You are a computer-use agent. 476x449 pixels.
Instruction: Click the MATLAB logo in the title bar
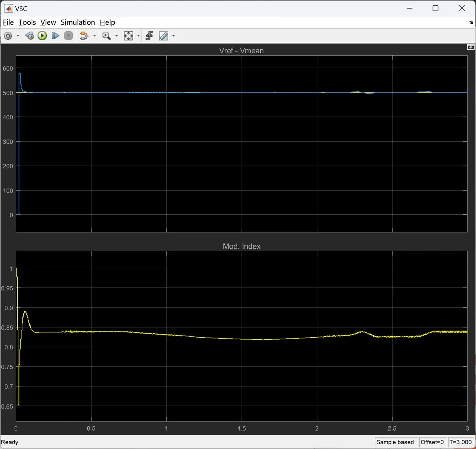(8, 8)
